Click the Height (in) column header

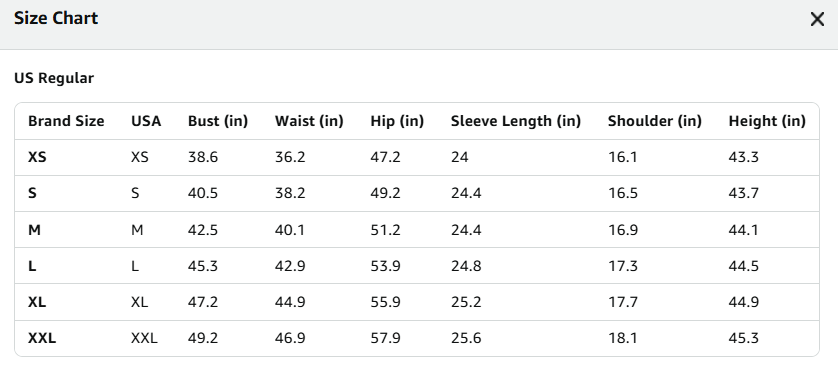[x=766, y=121]
